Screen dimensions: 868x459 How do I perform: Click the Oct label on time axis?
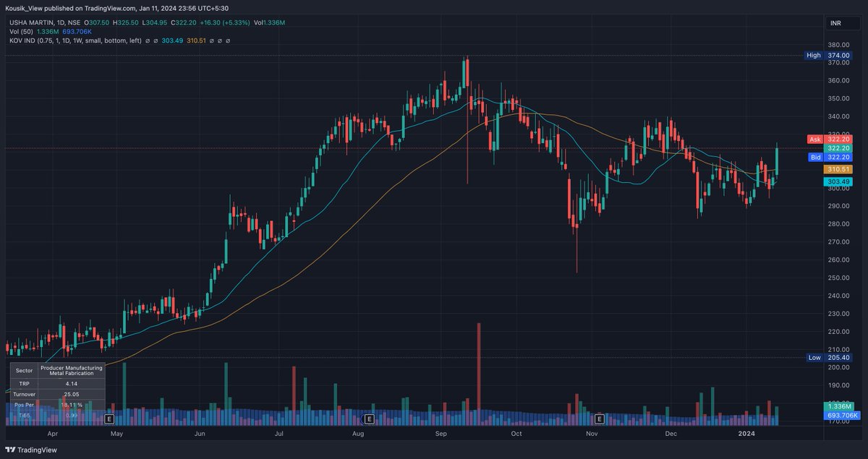tap(516, 434)
